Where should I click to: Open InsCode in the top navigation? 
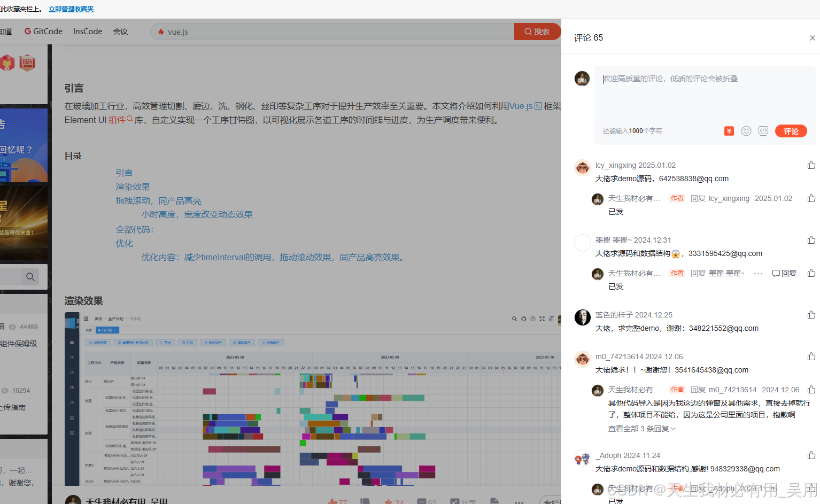click(x=88, y=32)
